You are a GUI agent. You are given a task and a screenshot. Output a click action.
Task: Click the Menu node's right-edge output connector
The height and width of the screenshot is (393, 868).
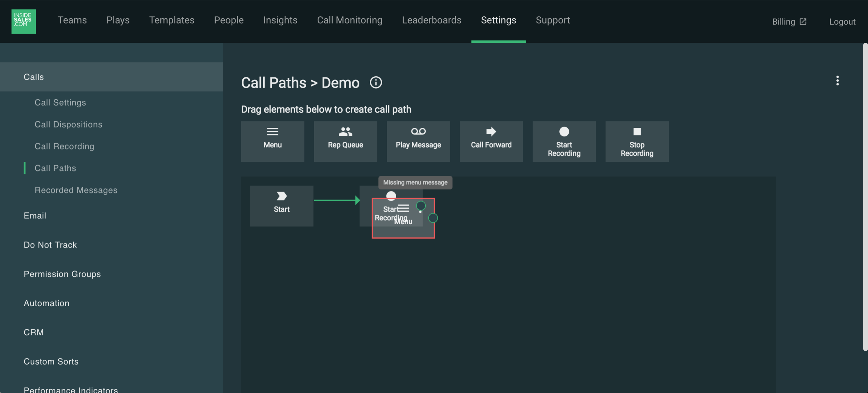point(433,218)
